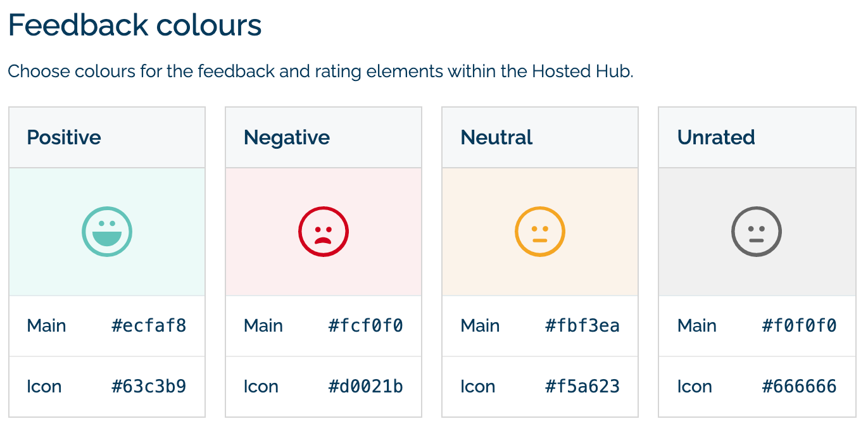Edit the Neutral Main colour #fbf3ea
868x438 pixels.
tap(582, 326)
